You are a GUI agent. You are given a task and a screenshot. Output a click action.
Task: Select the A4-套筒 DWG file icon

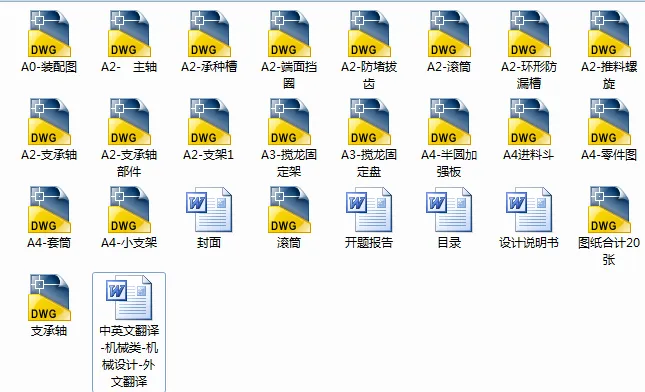pos(49,210)
